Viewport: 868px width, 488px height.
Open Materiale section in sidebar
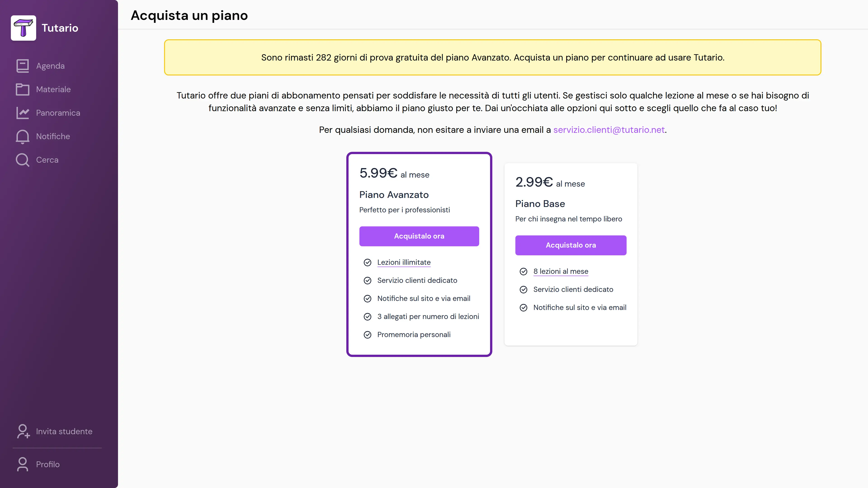pyautogui.click(x=53, y=89)
